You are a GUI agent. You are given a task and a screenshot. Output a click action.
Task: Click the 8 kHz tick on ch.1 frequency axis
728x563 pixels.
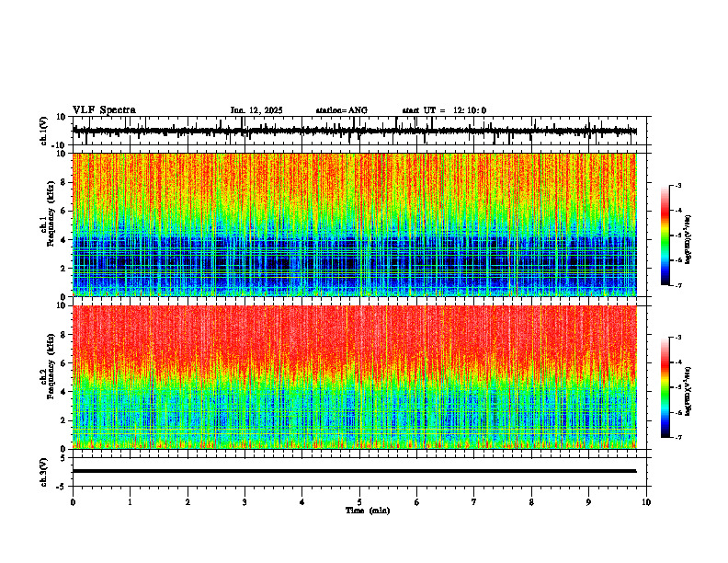(63, 182)
